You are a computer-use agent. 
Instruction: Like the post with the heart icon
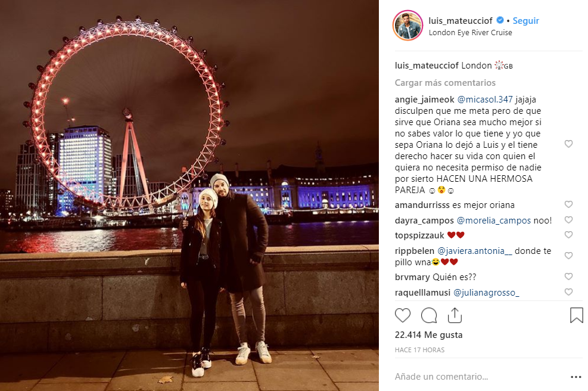click(403, 315)
